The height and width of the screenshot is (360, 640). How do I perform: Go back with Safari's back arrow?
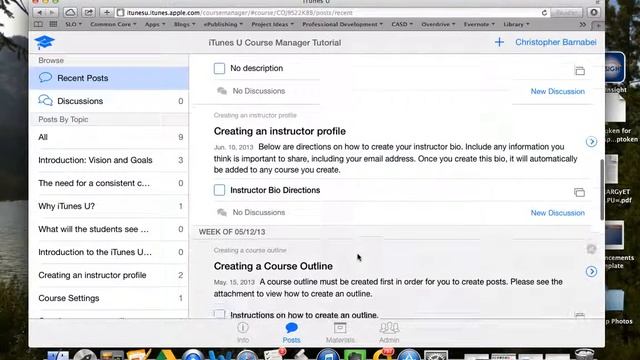40,13
